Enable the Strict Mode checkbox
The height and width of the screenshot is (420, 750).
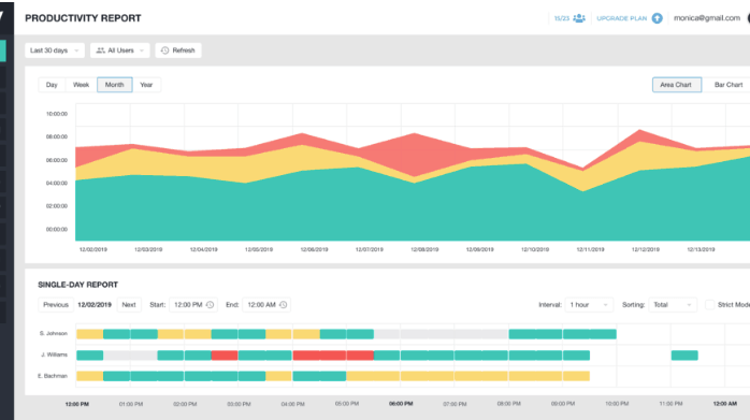pyautogui.click(x=710, y=304)
